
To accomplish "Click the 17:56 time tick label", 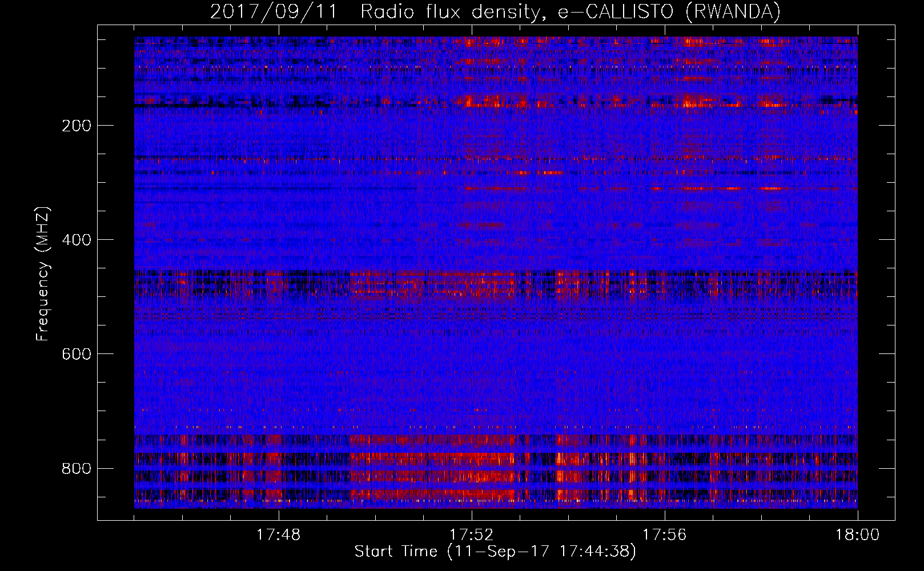I will (x=665, y=535).
